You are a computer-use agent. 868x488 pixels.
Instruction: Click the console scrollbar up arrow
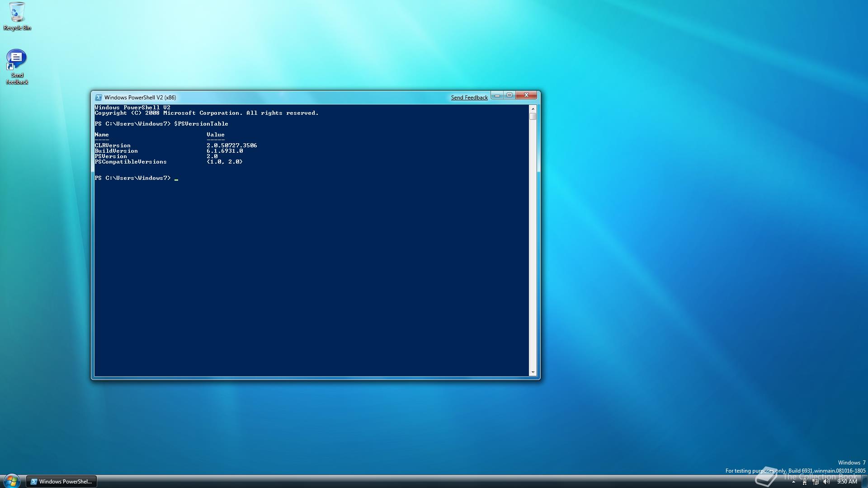tap(533, 108)
